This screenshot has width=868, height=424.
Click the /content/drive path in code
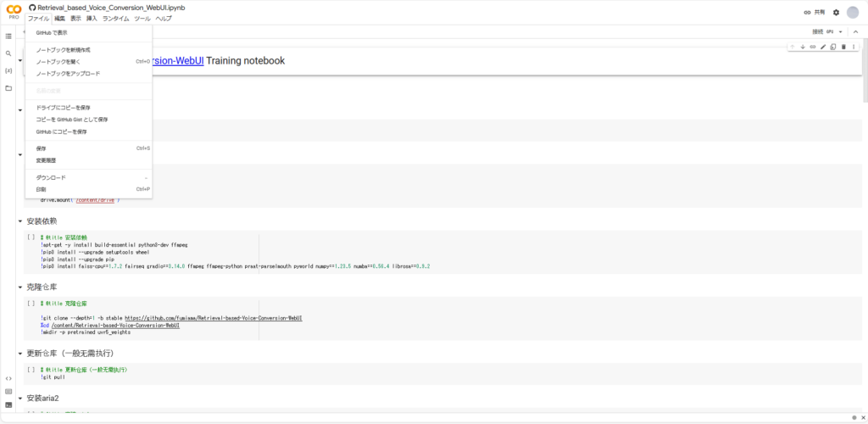pyautogui.click(x=95, y=200)
